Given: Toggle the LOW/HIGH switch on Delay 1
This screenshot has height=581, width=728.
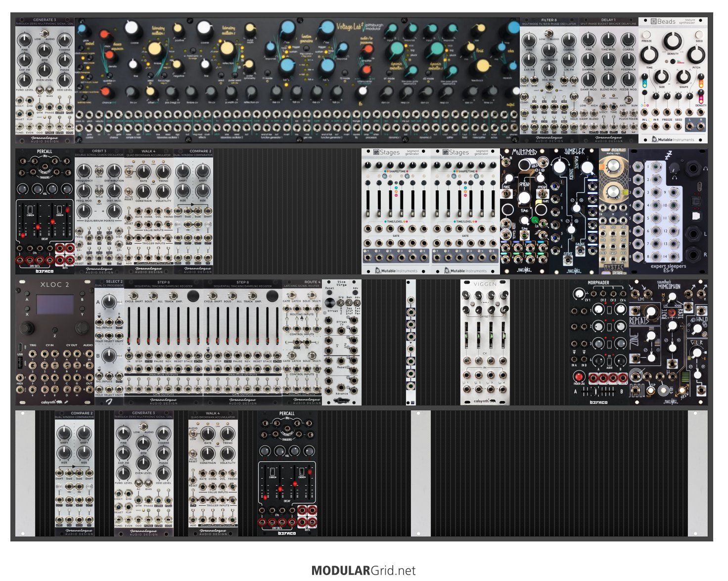Looking at the screenshot, I should [589, 99].
